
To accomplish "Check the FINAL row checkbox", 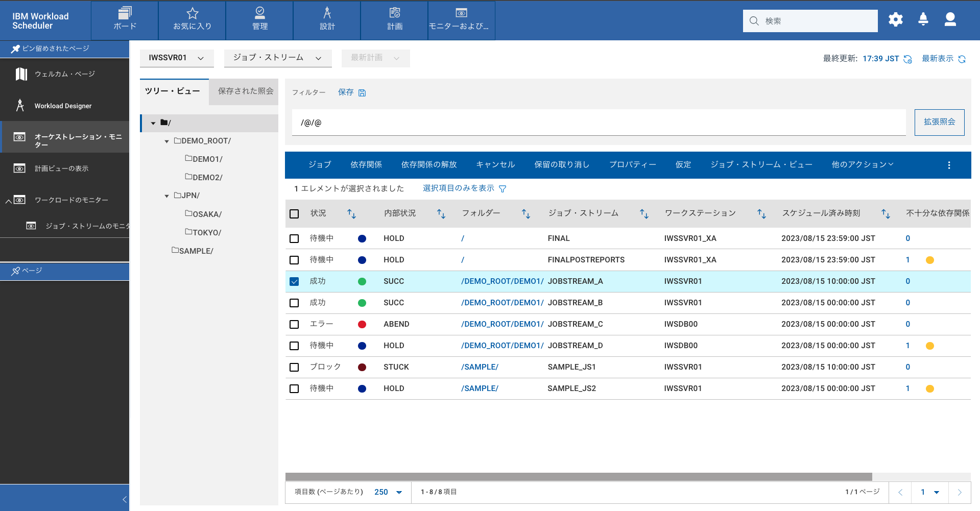I will coord(294,238).
